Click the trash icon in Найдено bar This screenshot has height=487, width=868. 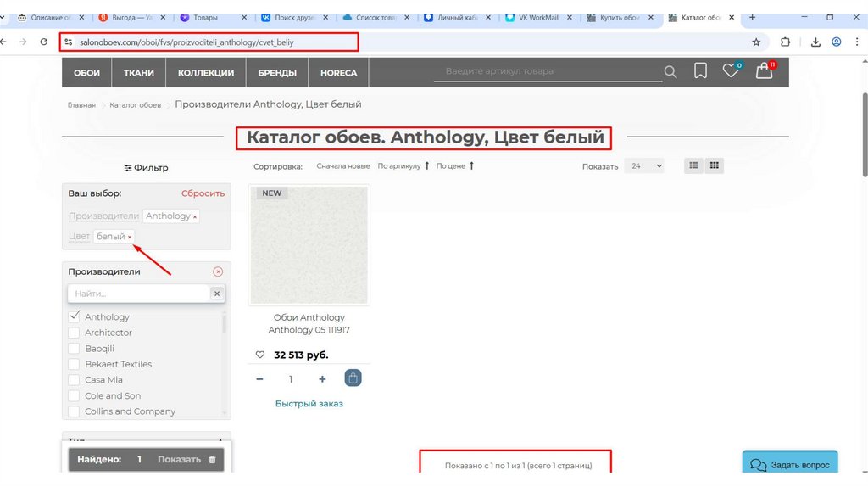click(212, 459)
